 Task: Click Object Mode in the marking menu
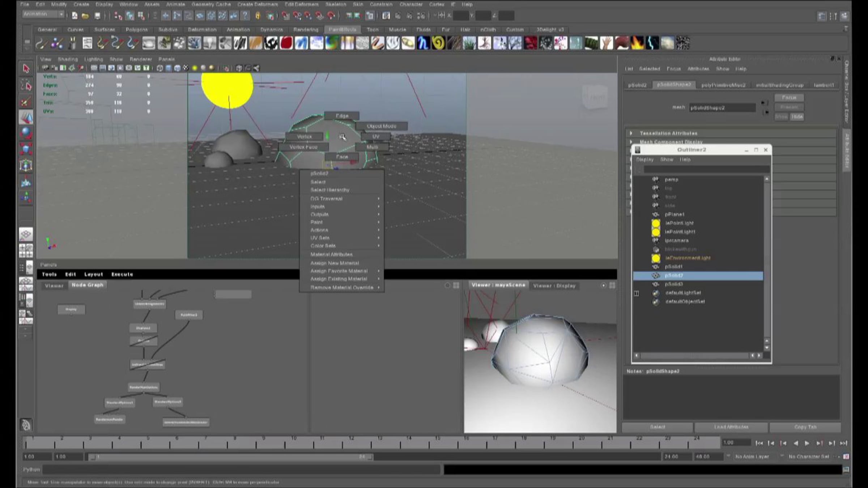click(x=382, y=126)
